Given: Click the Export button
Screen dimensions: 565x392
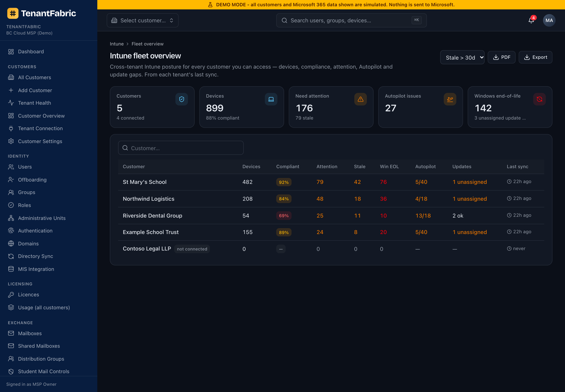Looking at the screenshot, I should pyautogui.click(x=536, y=57).
